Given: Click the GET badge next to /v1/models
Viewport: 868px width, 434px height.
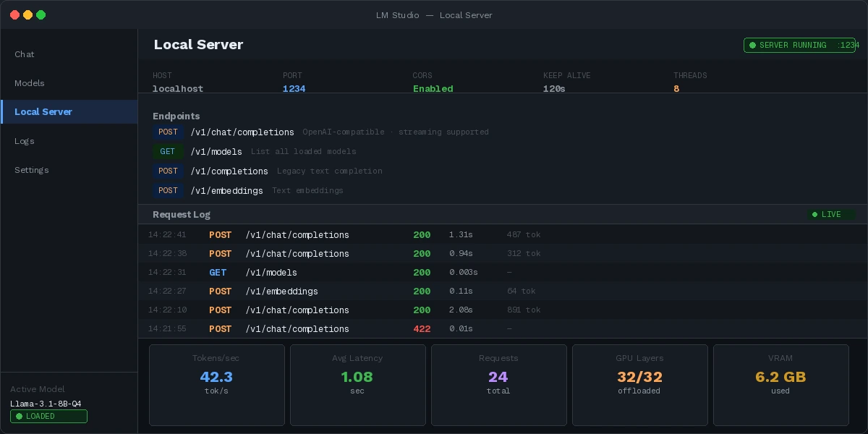Looking at the screenshot, I should tap(168, 152).
